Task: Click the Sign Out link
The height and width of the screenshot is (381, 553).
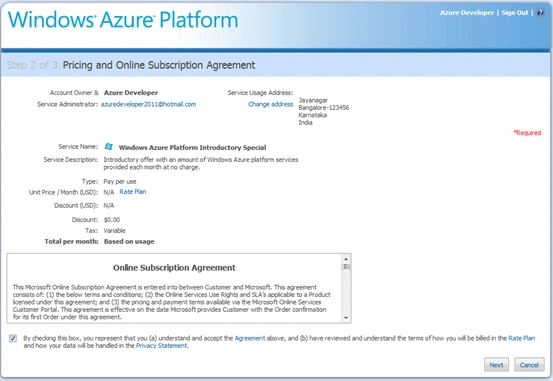Action: coord(515,13)
